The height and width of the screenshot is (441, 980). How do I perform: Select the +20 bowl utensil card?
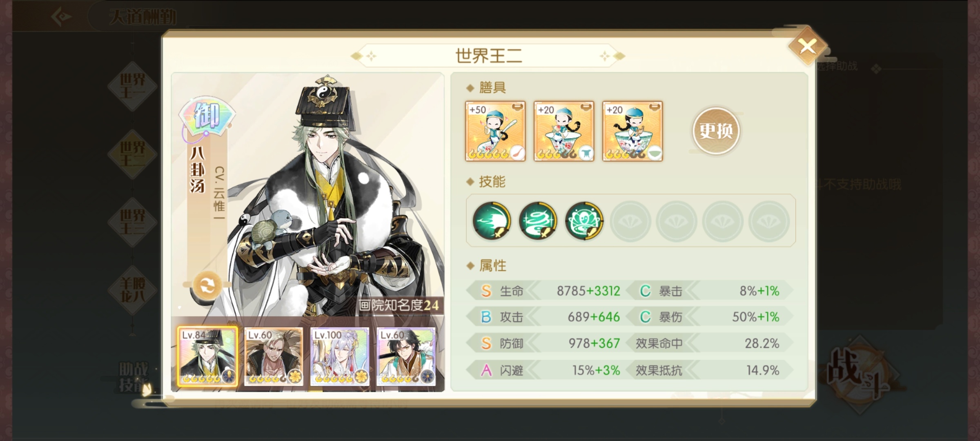[x=633, y=131]
